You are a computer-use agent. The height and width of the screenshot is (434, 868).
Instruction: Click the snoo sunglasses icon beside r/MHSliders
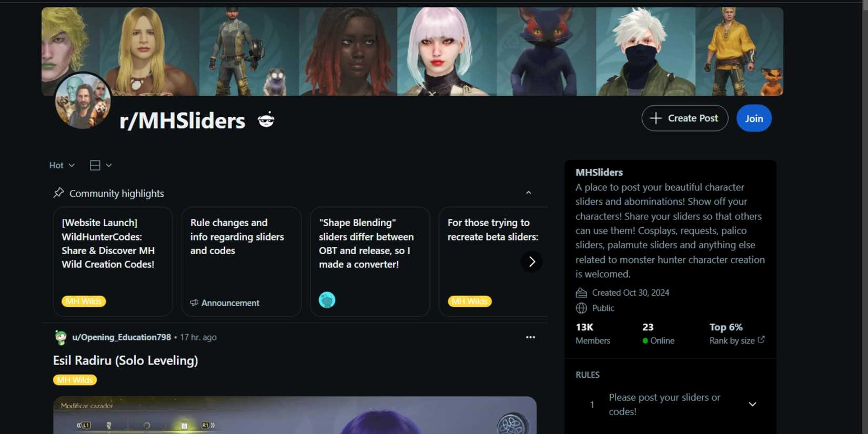266,120
